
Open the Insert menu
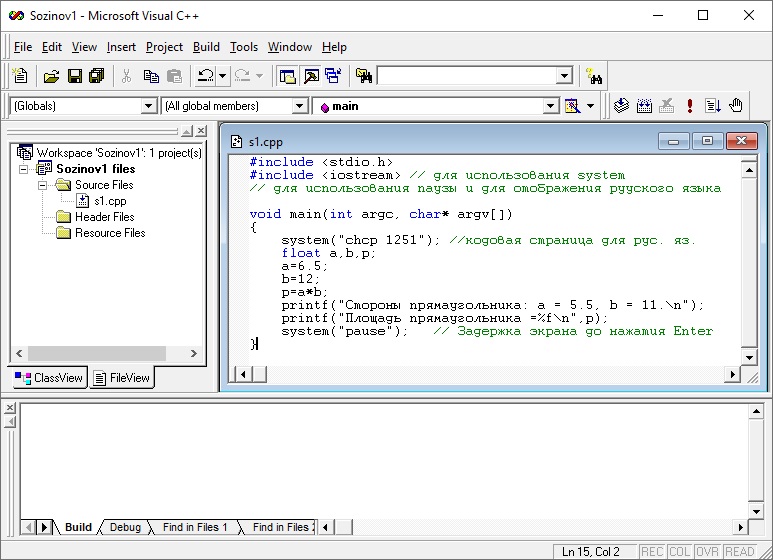point(121,47)
